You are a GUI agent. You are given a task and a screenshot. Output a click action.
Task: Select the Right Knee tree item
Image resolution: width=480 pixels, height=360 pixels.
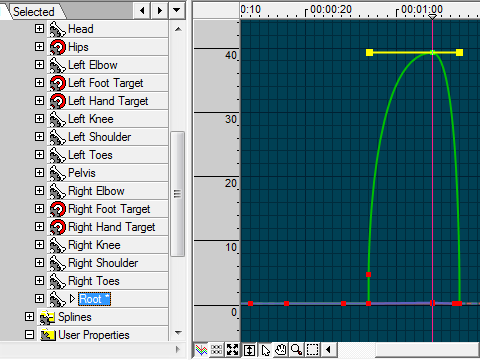(x=94, y=245)
